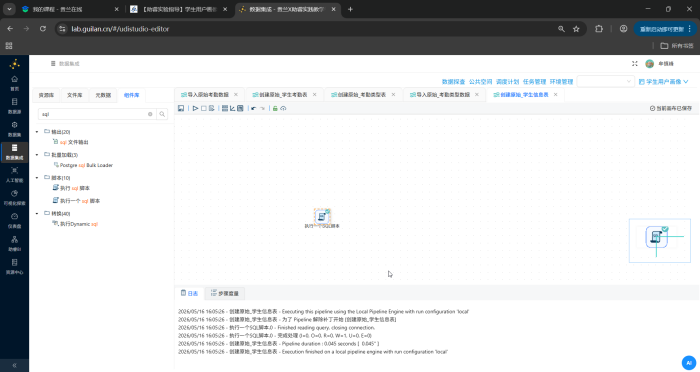
Task: Open the 导入原始_考勤类型数据 pipeline tab
Action: coord(440,95)
